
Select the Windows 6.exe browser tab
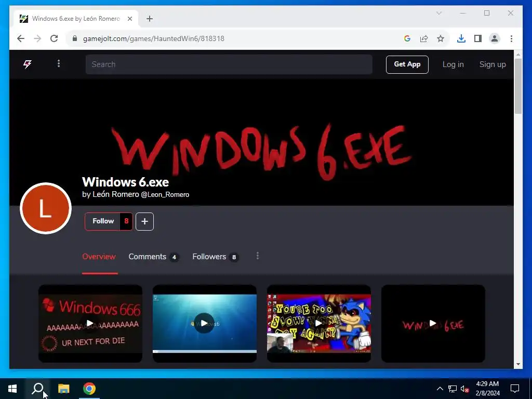(76, 19)
